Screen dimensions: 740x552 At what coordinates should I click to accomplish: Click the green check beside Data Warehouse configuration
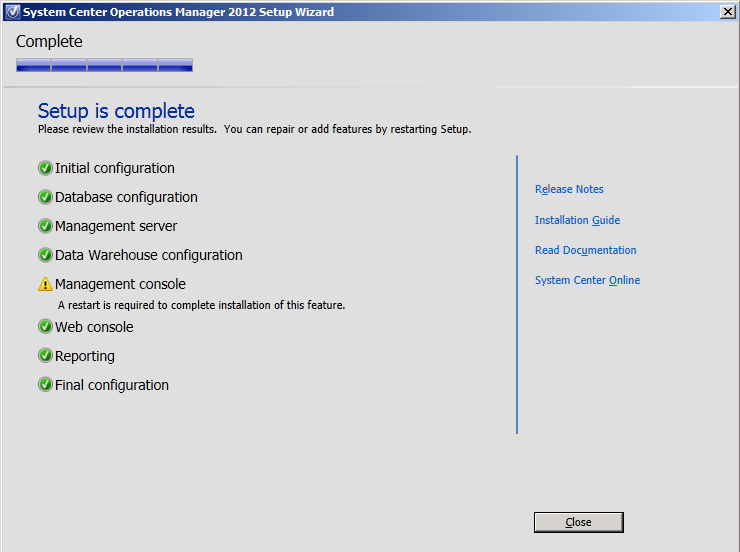pos(45,255)
